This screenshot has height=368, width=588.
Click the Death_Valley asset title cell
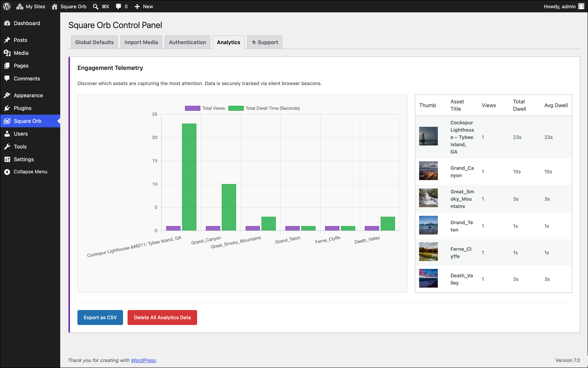(x=461, y=279)
